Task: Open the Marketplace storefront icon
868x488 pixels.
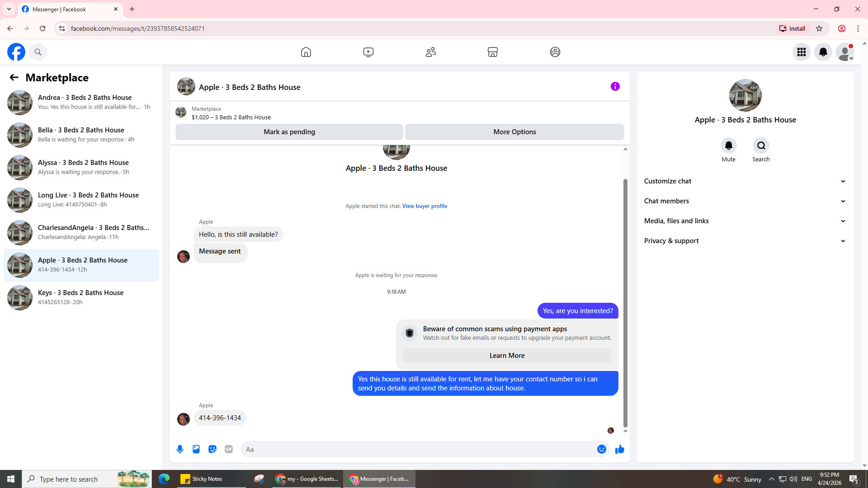Action: coord(493,52)
